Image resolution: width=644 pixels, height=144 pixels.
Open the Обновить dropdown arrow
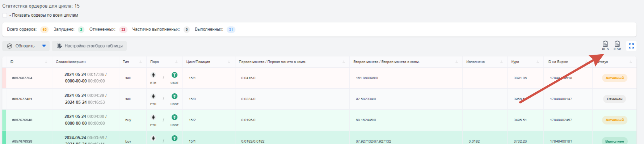44,46
